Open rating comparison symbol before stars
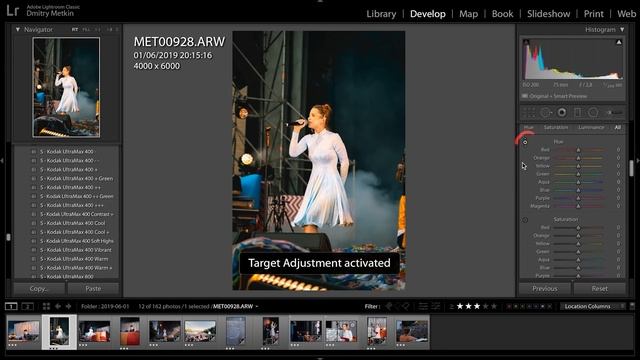This screenshot has height=360, width=640. [x=451, y=307]
